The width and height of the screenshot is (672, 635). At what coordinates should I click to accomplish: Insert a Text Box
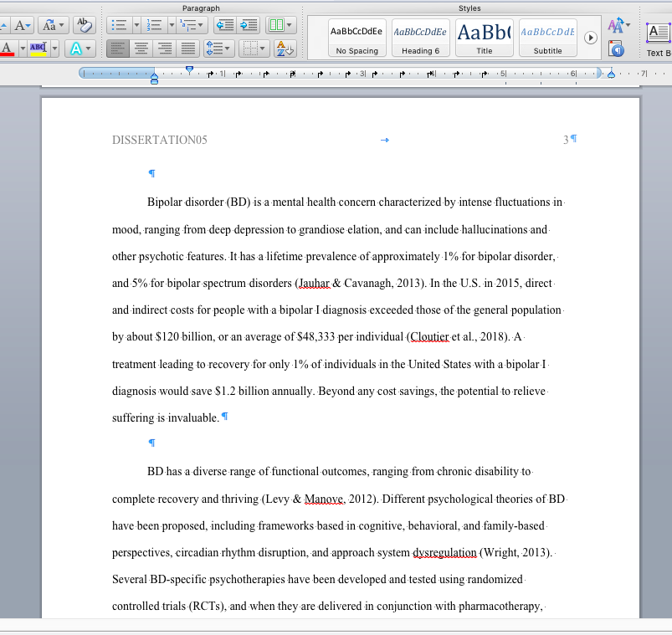[x=659, y=39]
